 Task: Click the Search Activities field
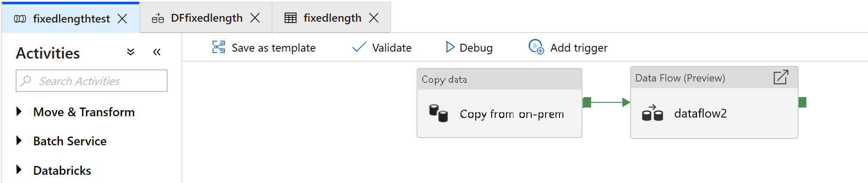pos(92,81)
